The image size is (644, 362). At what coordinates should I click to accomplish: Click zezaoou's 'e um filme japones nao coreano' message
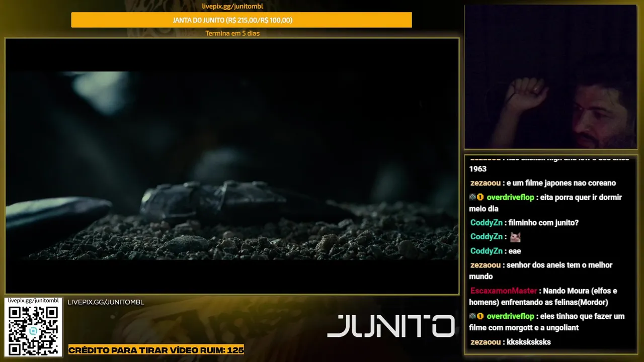coord(543,183)
